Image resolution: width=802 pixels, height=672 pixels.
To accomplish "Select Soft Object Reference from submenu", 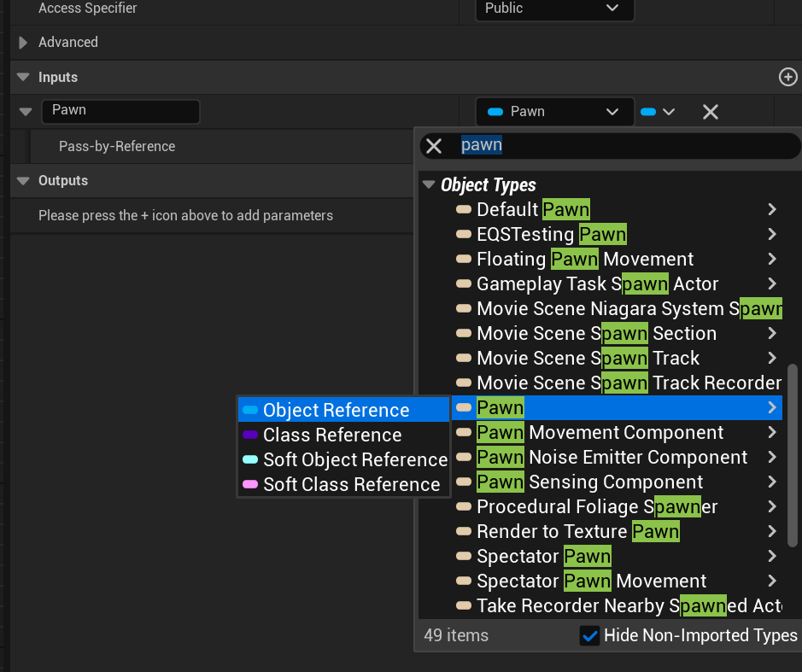I will pos(354,460).
